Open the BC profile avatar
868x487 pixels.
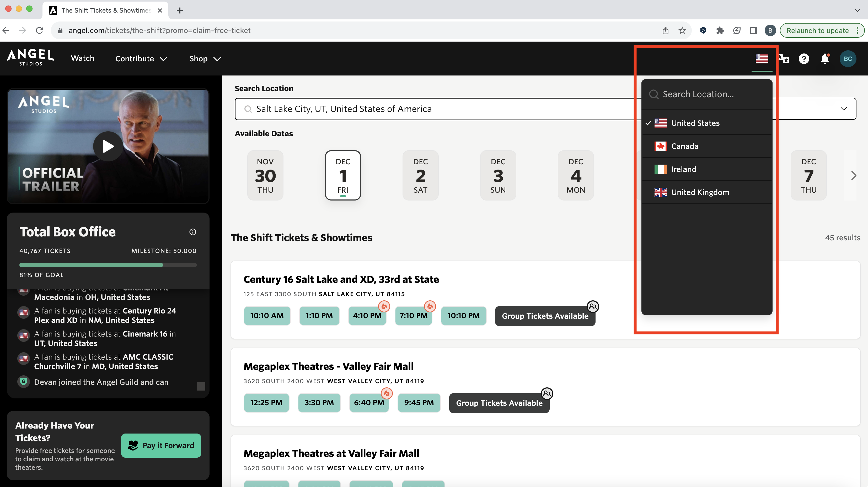tap(848, 59)
